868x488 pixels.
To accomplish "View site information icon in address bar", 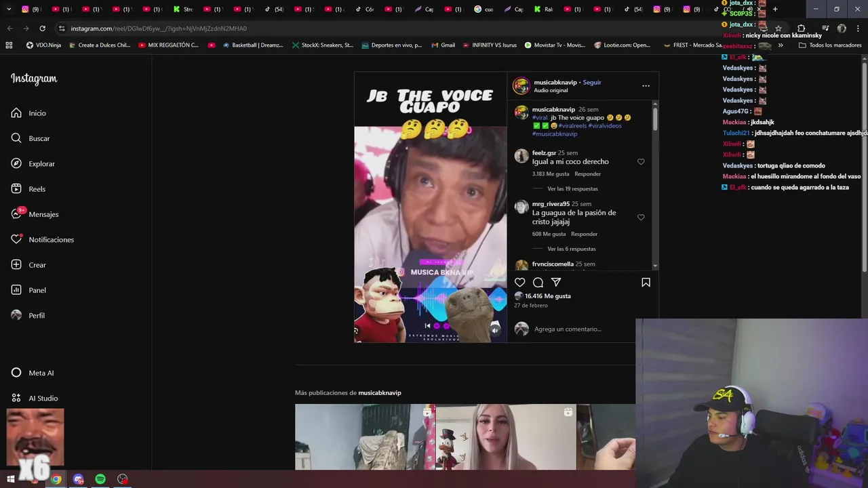I will coord(62,28).
